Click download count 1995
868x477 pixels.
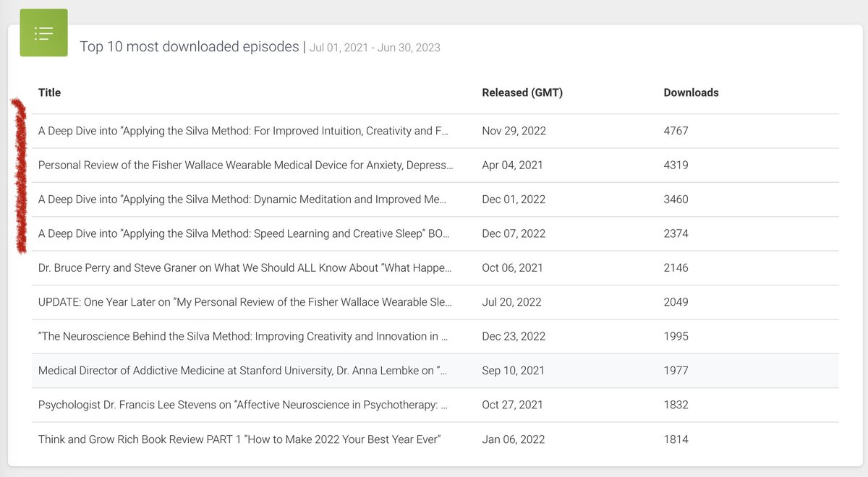pyautogui.click(x=676, y=336)
